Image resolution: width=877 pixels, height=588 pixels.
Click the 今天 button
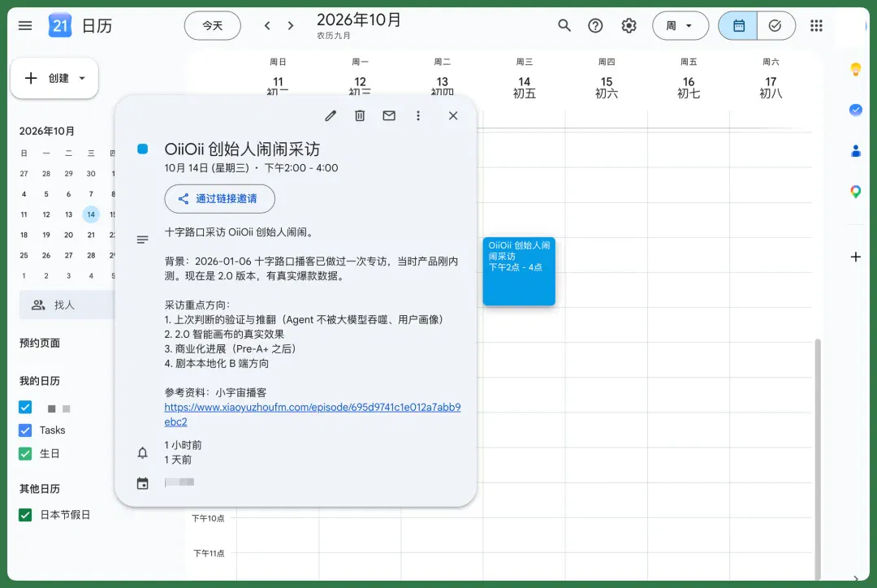coord(213,26)
